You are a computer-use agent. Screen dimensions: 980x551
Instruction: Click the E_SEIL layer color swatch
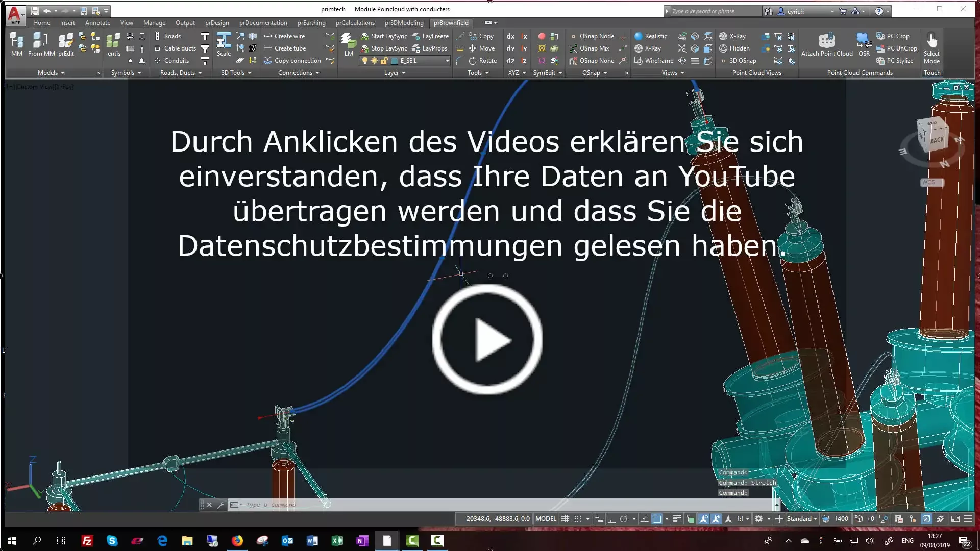(x=395, y=61)
